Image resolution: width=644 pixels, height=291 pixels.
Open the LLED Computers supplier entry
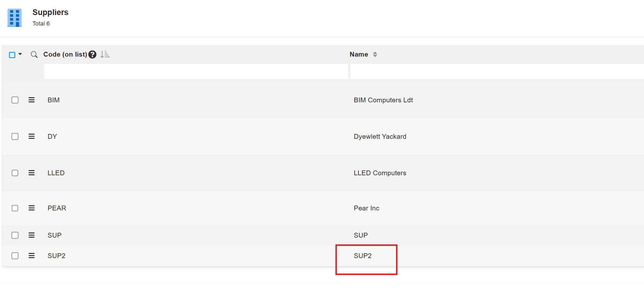(x=380, y=173)
